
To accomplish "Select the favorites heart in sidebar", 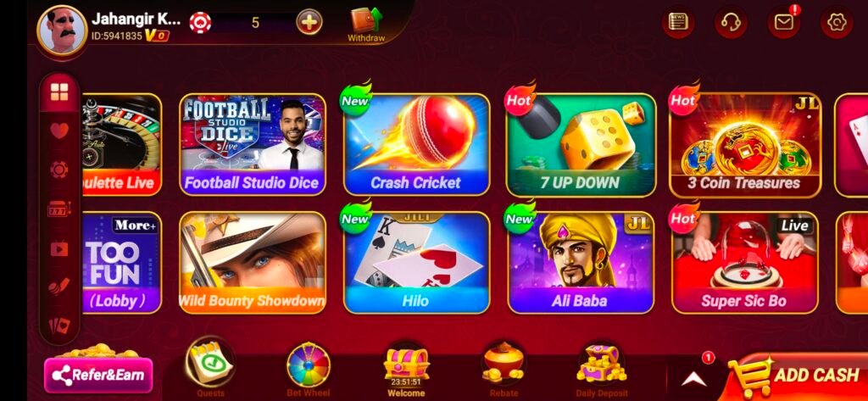I will point(59,131).
